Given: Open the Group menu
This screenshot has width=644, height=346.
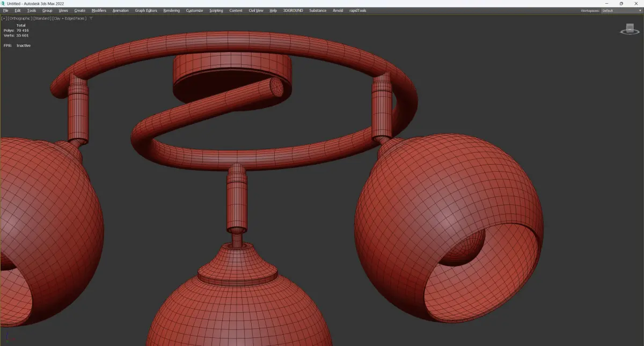Looking at the screenshot, I should tap(47, 10).
